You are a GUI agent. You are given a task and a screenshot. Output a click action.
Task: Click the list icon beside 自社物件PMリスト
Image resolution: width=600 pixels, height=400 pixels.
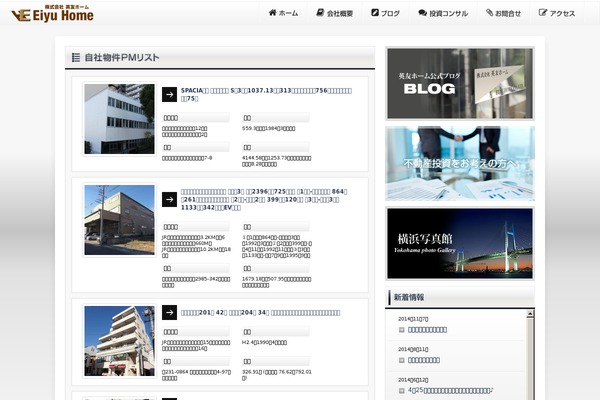(x=76, y=57)
